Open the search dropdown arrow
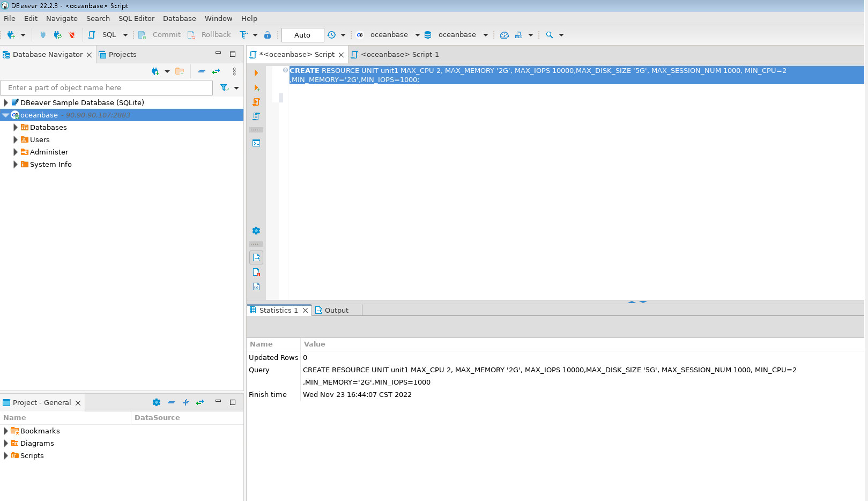 (x=561, y=35)
